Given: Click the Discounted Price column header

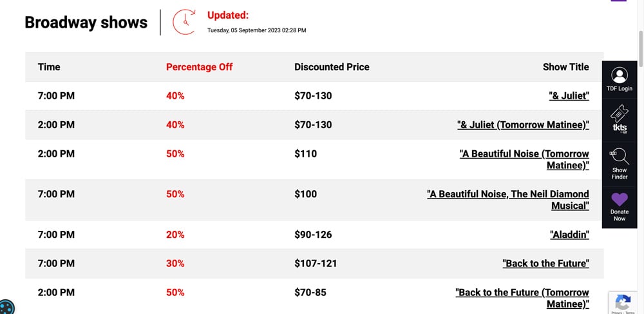Looking at the screenshot, I should point(332,67).
